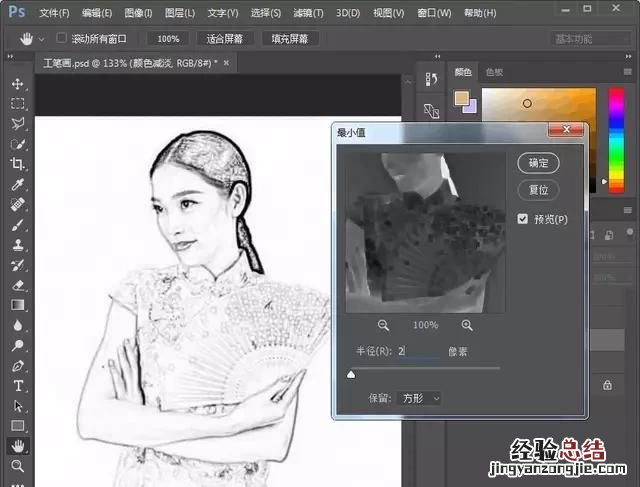Click the Fill Screen button
Viewport: 640px width, 487px height.
click(290, 39)
